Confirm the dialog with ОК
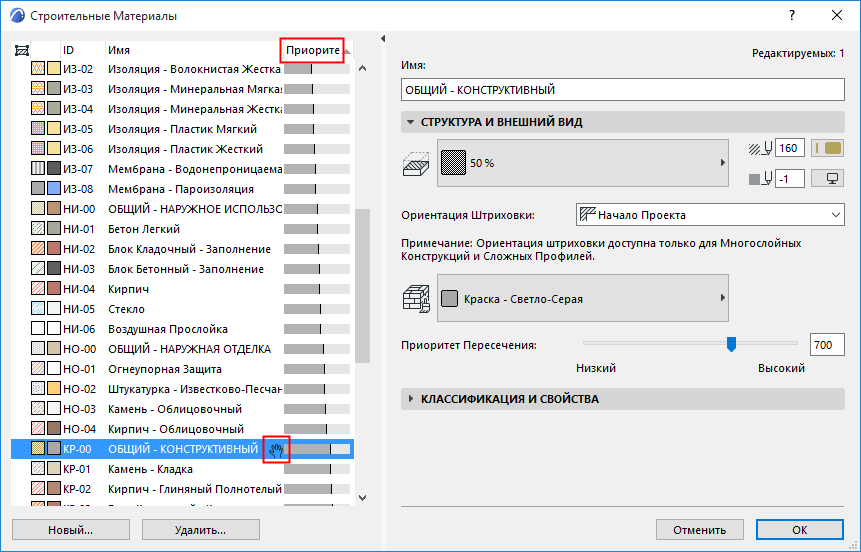 (800, 529)
